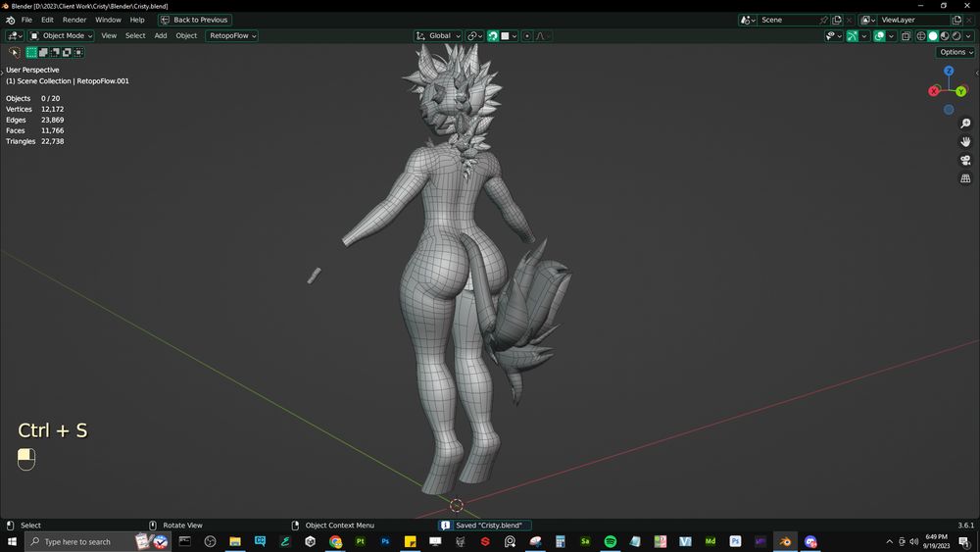
Task: Open the proportional editing falloff selector
Action: click(x=543, y=36)
